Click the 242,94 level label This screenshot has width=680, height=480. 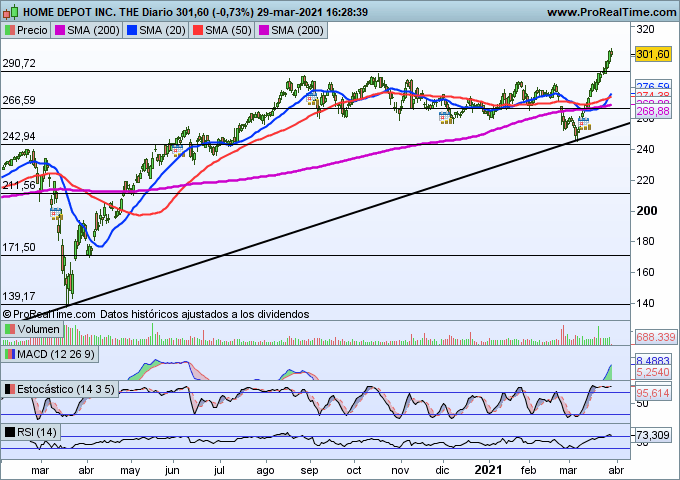click(x=19, y=136)
